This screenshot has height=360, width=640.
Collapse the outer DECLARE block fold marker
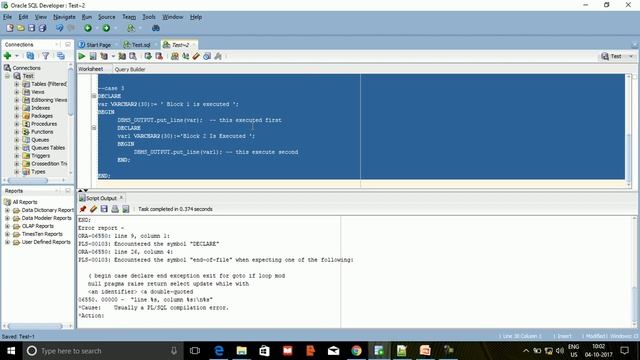click(x=94, y=96)
